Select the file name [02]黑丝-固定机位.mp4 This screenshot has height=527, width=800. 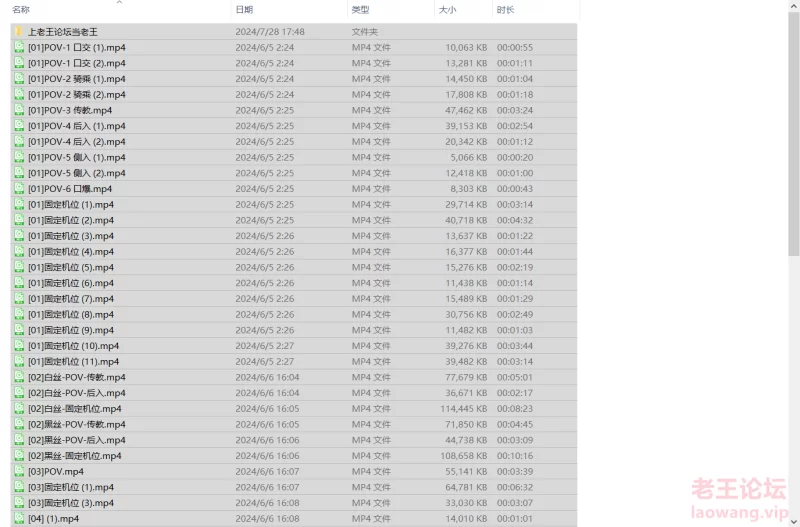pyautogui.click(x=74, y=456)
